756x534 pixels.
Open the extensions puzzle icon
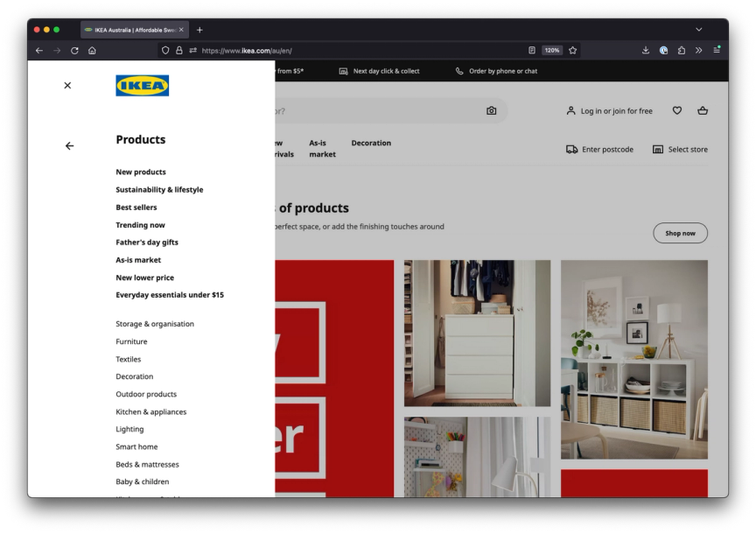point(682,50)
